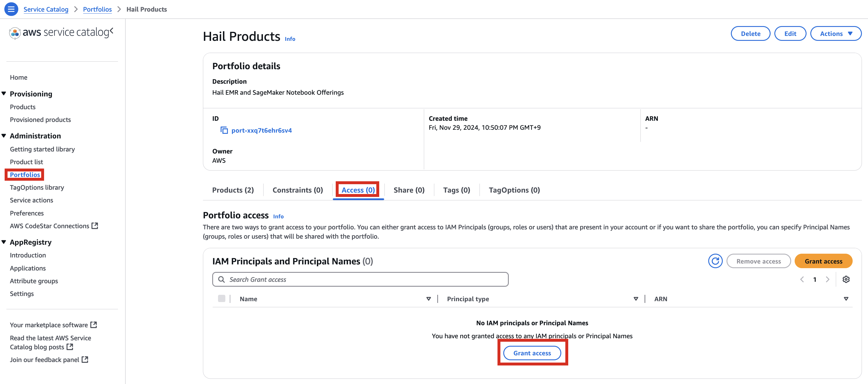Click the Remove access button

(x=758, y=261)
